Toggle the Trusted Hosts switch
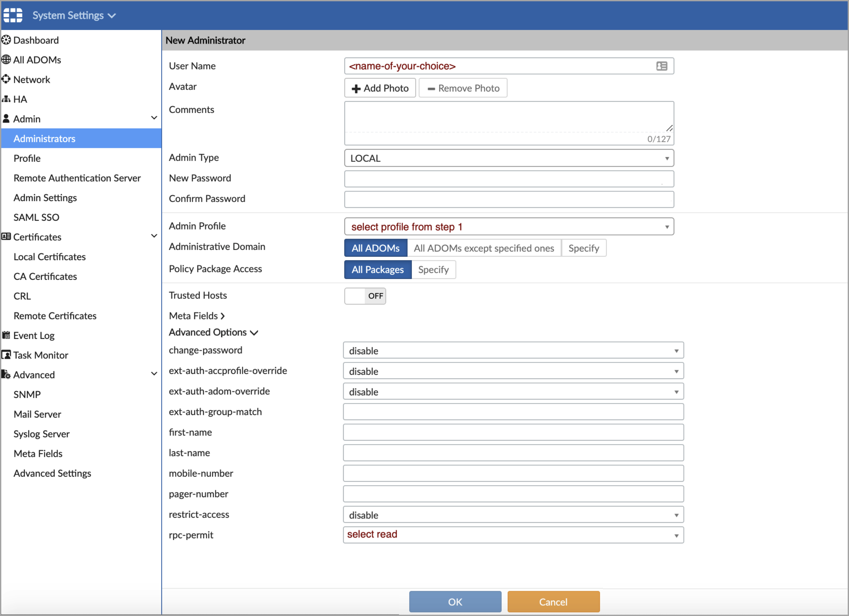Viewport: 849px width, 616px height. coord(365,296)
